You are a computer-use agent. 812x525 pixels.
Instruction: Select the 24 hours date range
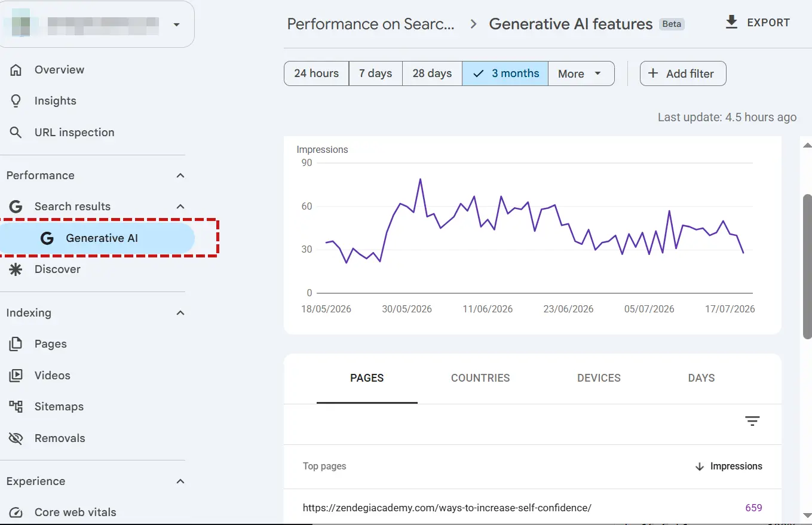pyautogui.click(x=317, y=73)
